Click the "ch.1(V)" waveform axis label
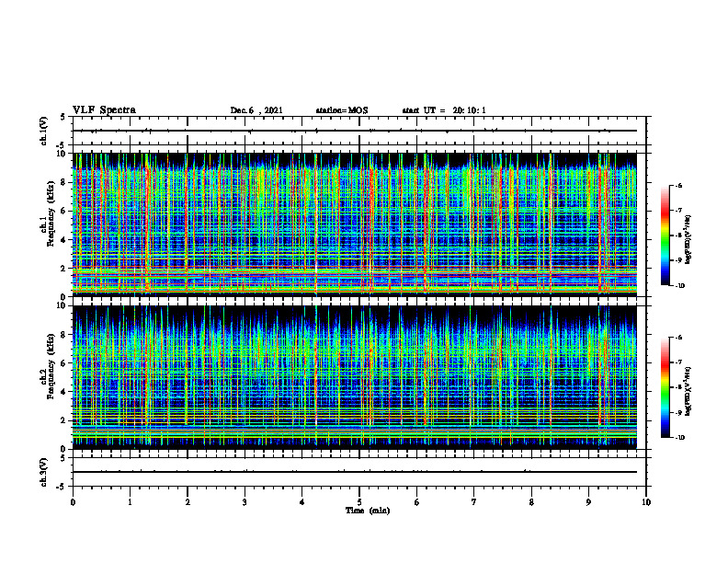This screenshot has width=728, height=563. click(44, 131)
